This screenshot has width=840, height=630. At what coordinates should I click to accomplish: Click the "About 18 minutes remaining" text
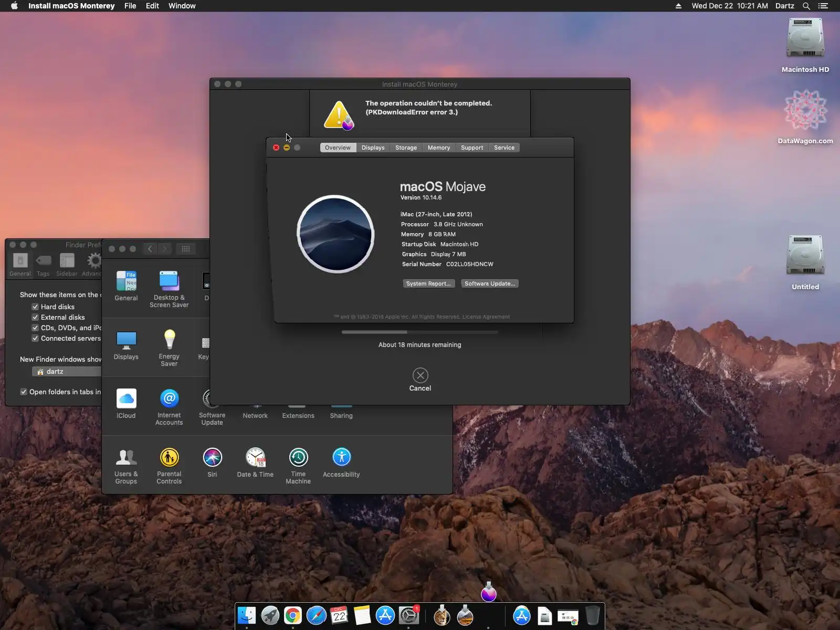[x=420, y=345]
